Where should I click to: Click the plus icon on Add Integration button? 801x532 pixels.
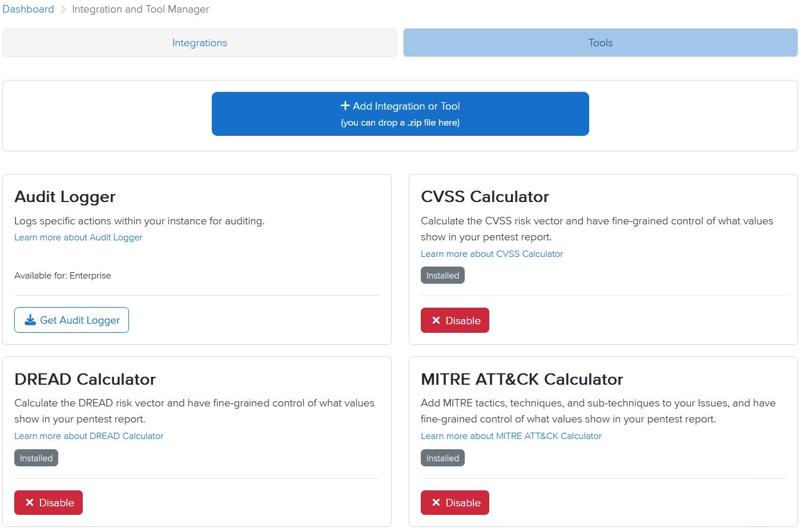[x=345, y=106]
